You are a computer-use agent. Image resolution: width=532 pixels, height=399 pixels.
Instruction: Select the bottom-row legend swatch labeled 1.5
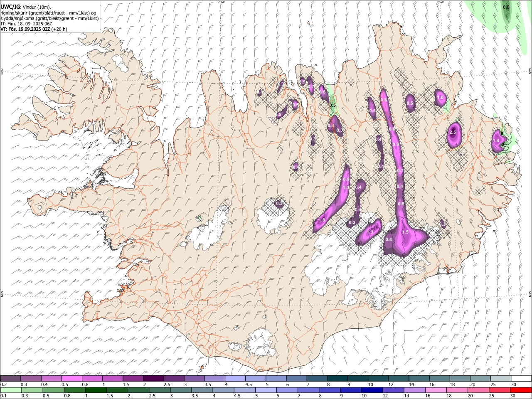pyautogui.click(x=117, y=390)
